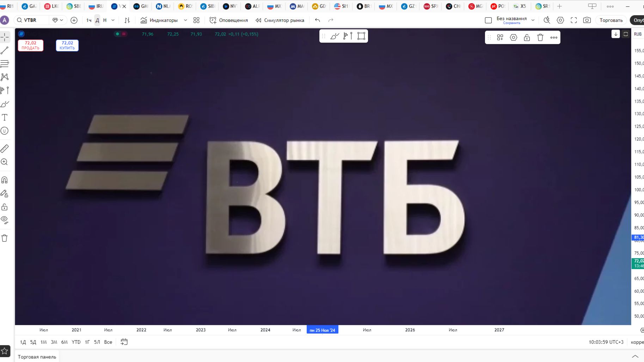Switch to the GAZ browser tab

(x=29, y=6)
